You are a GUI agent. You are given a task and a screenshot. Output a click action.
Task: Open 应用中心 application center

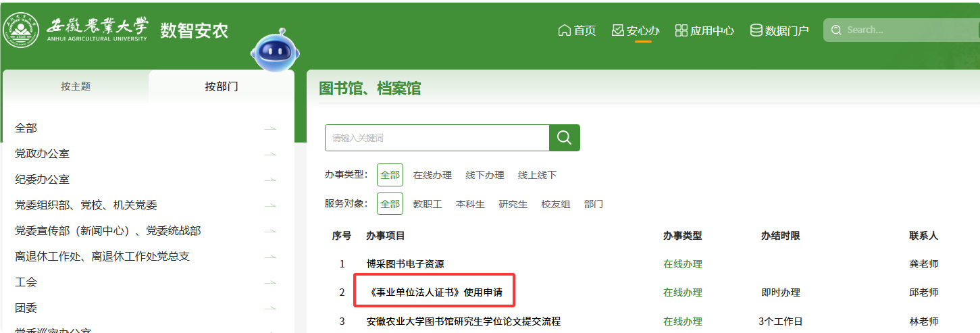704,30
